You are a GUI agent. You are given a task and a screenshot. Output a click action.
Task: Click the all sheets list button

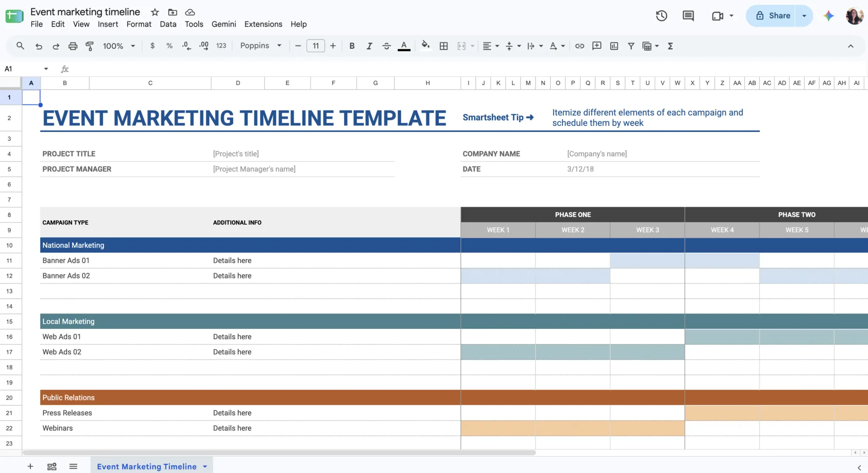tap(73, 467)
